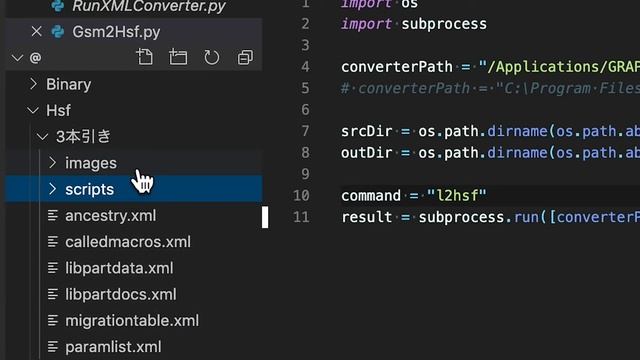Open calledmacros.xml in the file tree
The width and height of the screenshot is (640, 360).
(128, 242)
